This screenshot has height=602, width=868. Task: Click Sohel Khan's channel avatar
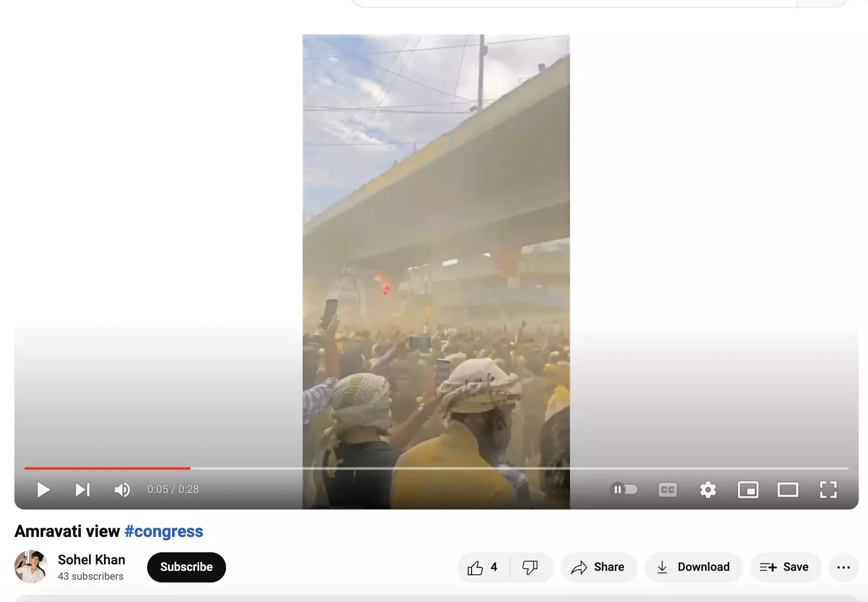[31, 567]
